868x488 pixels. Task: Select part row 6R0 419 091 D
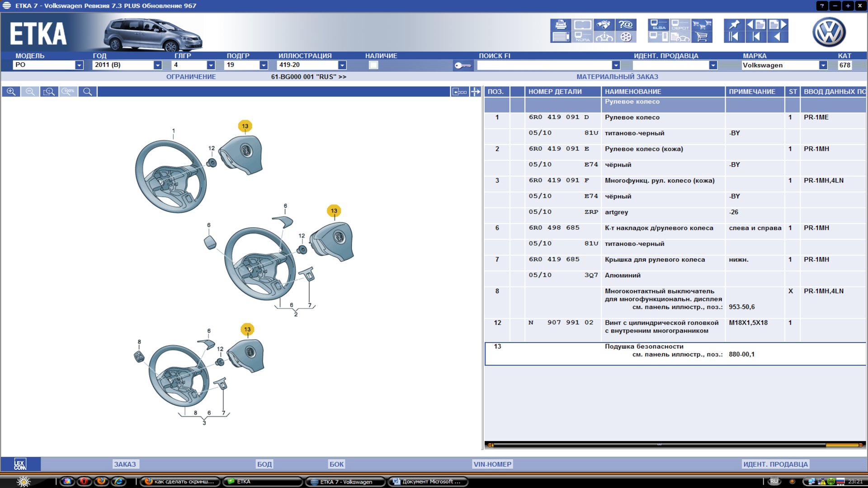(559, 117)
